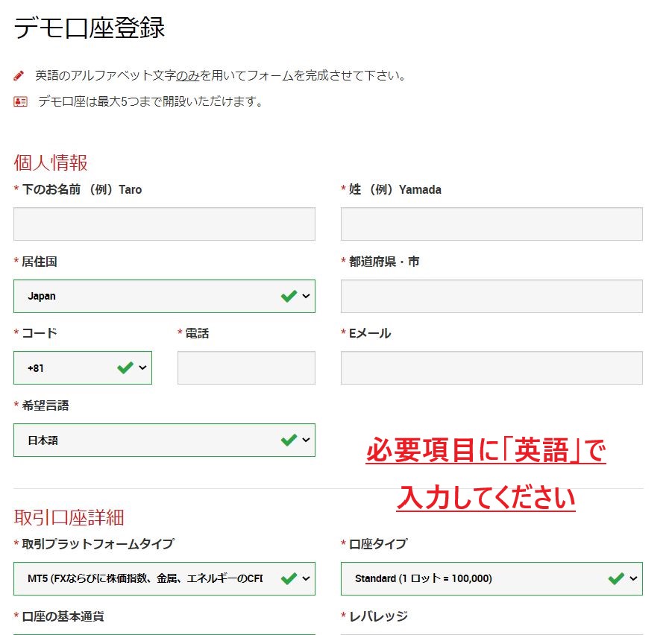Image resolution: width=672 pixels, height=635 pixels.
Task: Focus the 下のお名前 first name field
Action: point(164,224)
